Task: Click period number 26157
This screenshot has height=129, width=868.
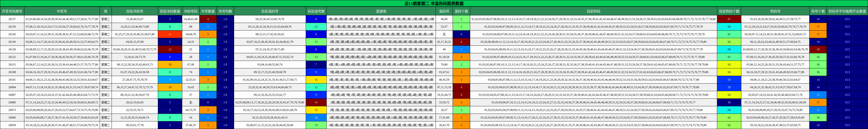Action: tap(12, 19)
